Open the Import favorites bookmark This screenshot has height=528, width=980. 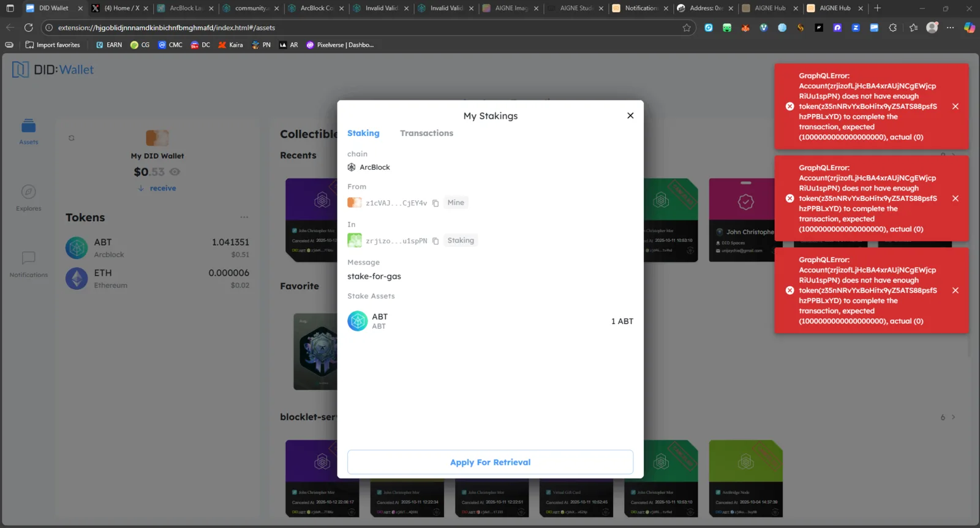[x=53, y=45]
